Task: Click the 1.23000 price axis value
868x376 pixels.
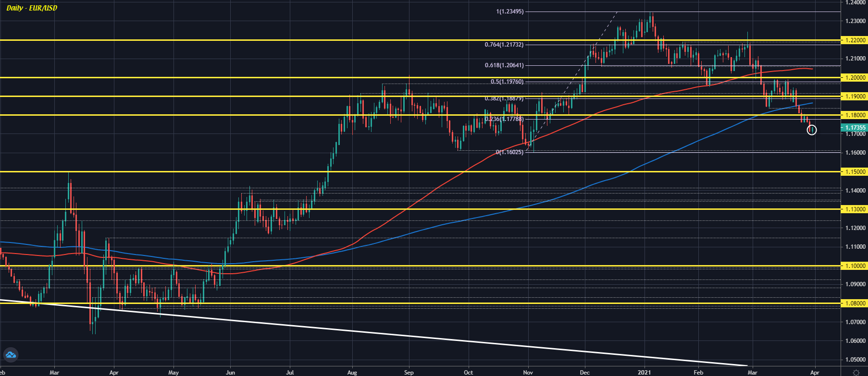Action: [x=855, y=21]
